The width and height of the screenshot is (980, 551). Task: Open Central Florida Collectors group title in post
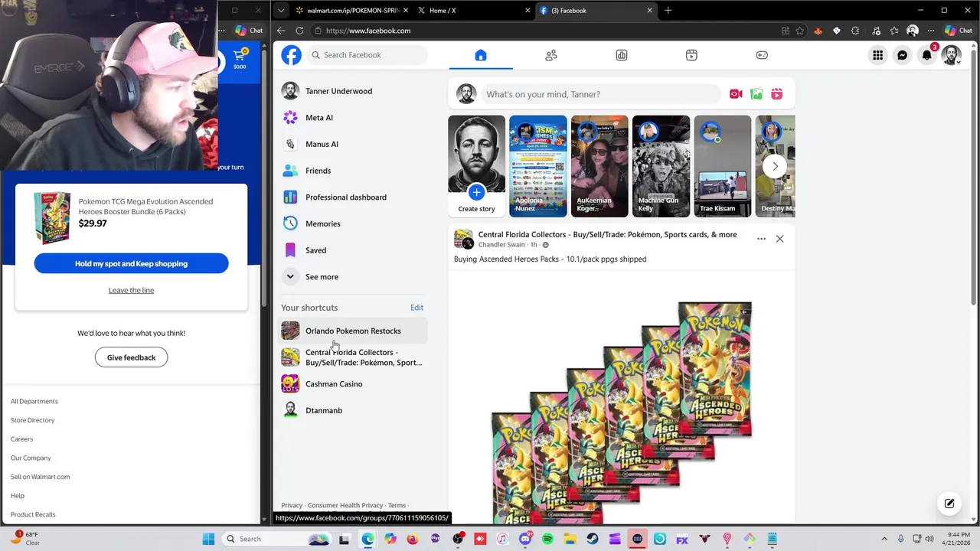pos(607,234)
